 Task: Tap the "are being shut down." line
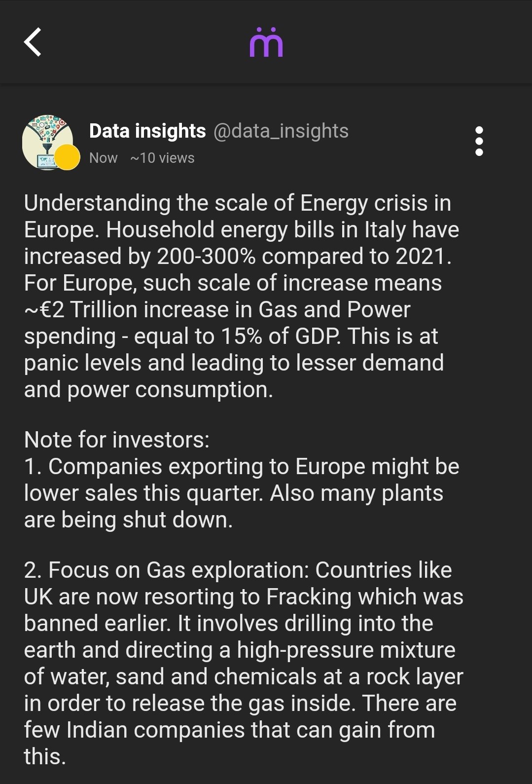pos(128,520)
